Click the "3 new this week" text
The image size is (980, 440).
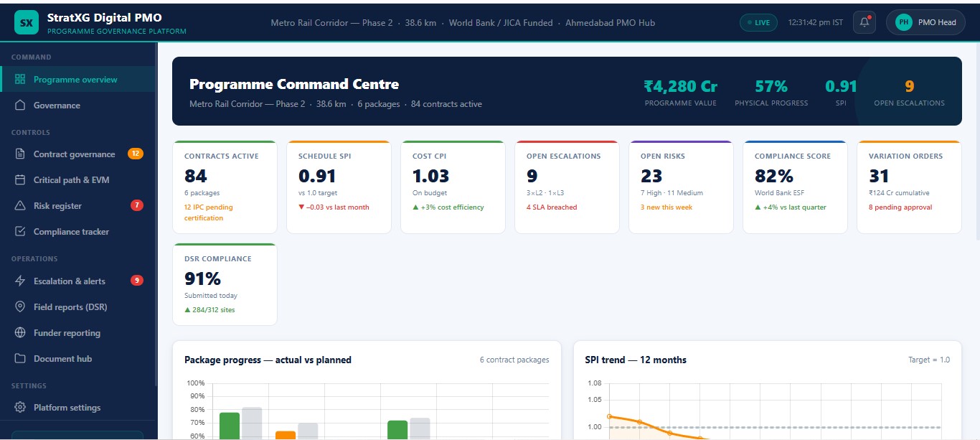tap(666, 207)
